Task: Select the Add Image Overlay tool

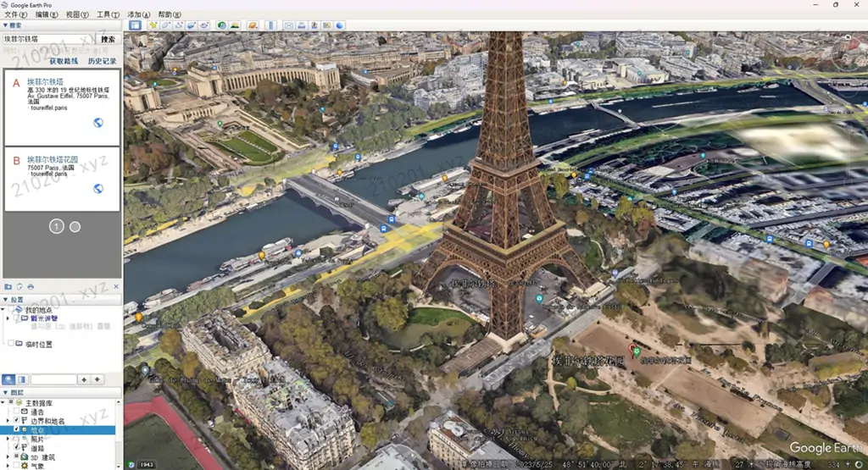Action: (192, 25)
